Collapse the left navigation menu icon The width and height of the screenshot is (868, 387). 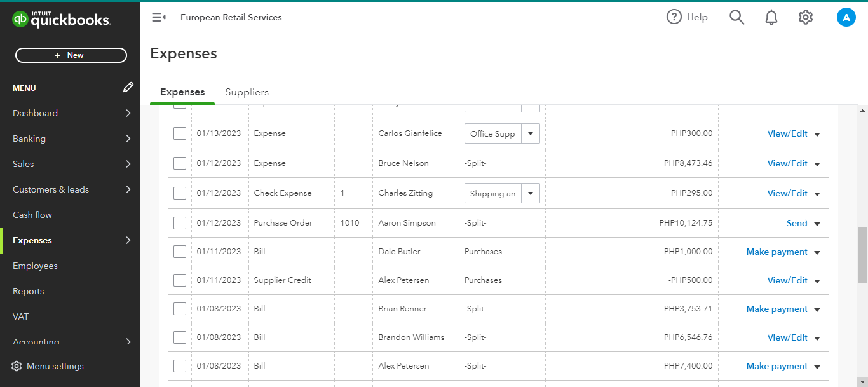click(158, 18)
